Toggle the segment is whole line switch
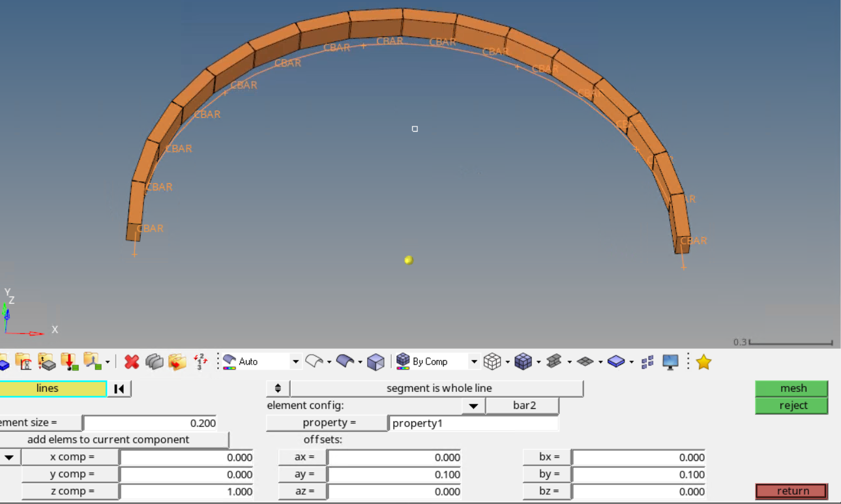Image resolution: width=841 pixels, height=504 pixels. 278,389
